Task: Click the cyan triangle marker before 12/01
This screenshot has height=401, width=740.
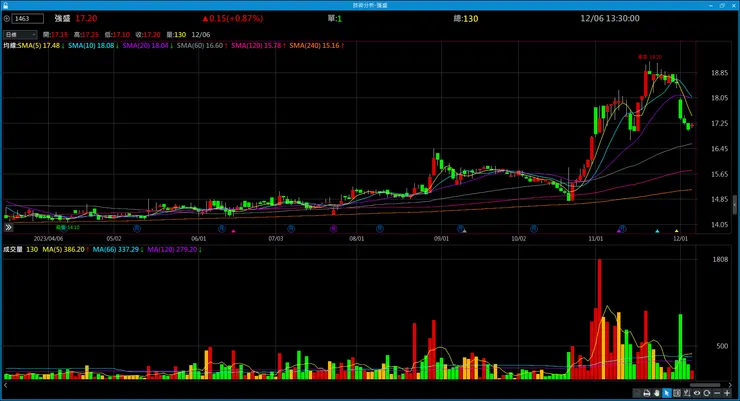Action: [657, 231]
